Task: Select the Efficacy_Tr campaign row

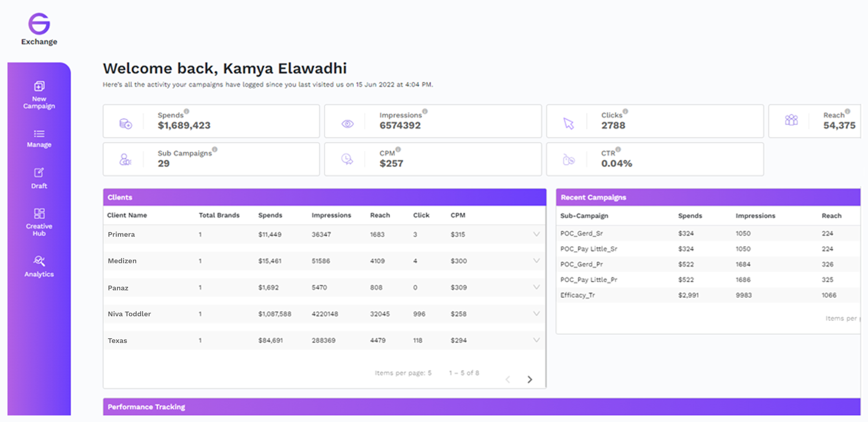Action: 578,295
